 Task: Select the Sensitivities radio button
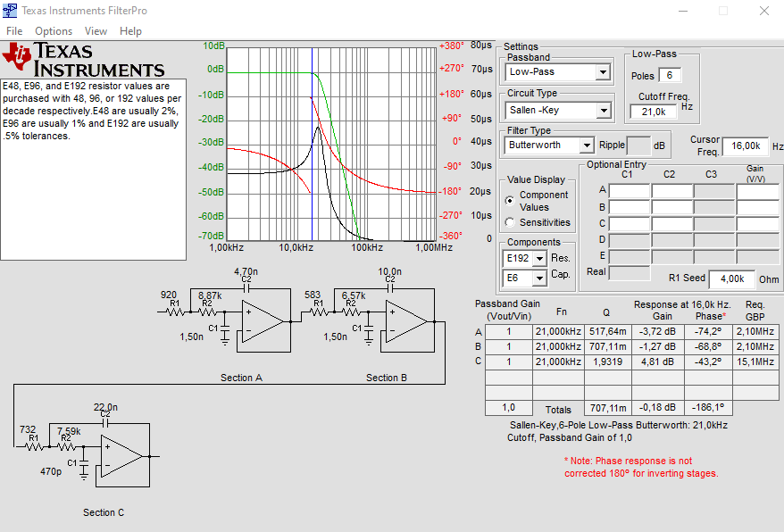click(x=510, y=222)
